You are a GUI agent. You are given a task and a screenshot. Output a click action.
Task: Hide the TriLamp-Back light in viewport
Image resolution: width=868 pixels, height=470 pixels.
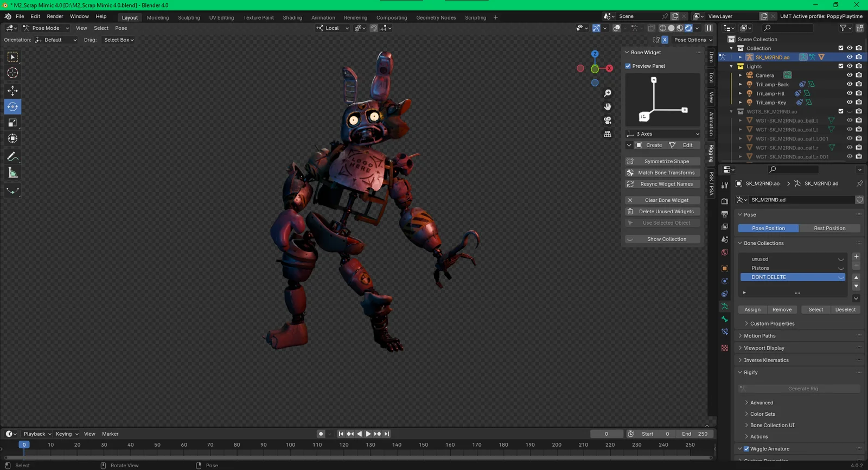(x=850, y=84)
